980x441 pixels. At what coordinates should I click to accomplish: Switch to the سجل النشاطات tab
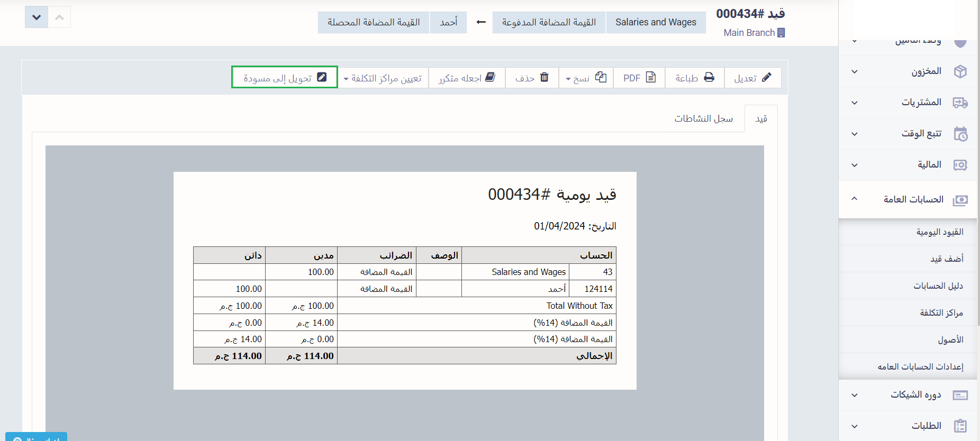[x=703, y=118]
